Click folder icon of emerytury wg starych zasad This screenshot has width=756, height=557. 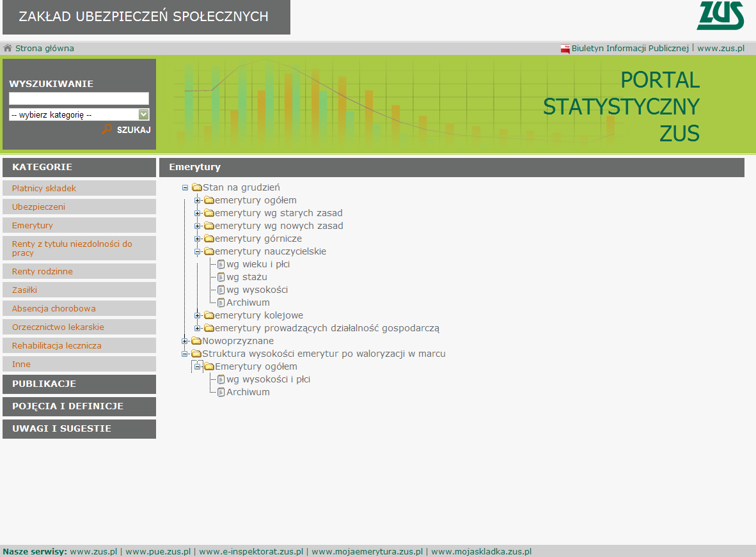209,213
